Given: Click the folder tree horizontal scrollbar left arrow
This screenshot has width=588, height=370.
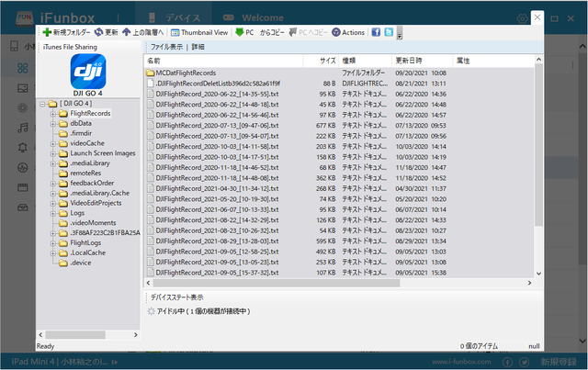Looking at the screenshot, I should 40,335.
